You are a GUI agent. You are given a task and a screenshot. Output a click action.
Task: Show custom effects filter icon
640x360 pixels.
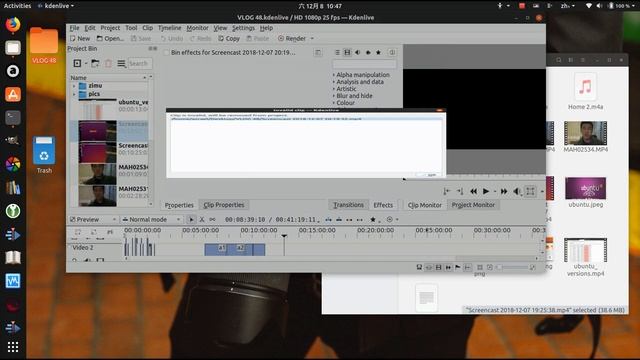tap(368, 52)
